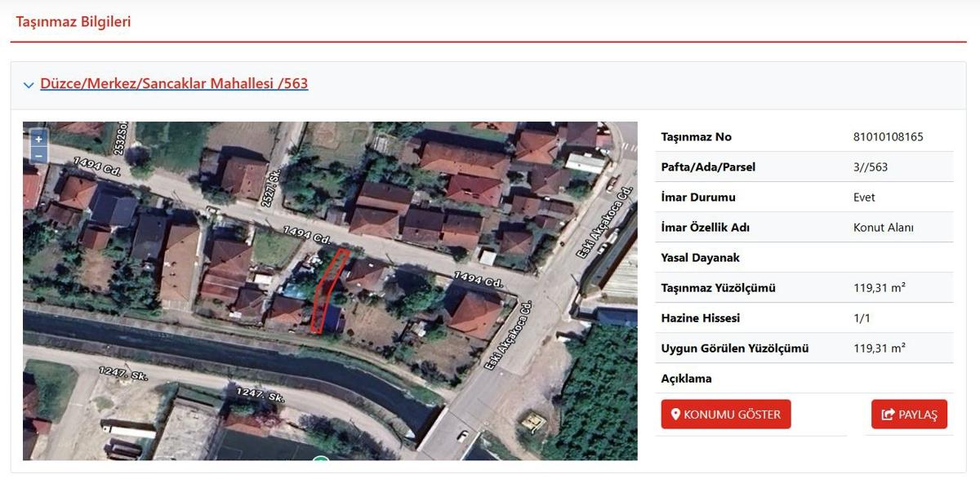Click the Pafta/Ada/Parsel value 3//563
The width and height of the screenshot is (980, 479).
pyautogui.click(x=870, y=167)
